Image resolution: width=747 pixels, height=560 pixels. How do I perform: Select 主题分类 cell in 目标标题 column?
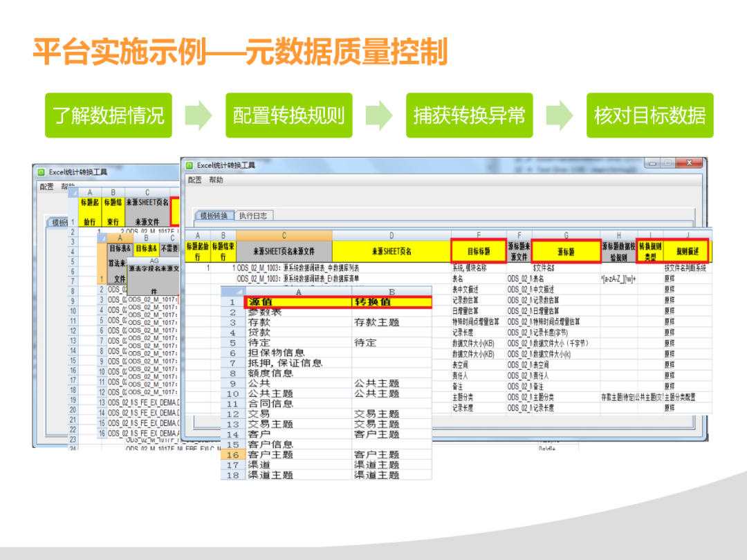click(x=479, y=397)
